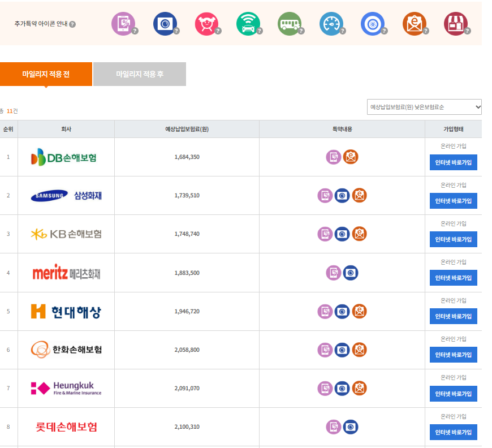The image size is (492, 448).
Task: Click the green bus icon in legend
Action: 290,24
